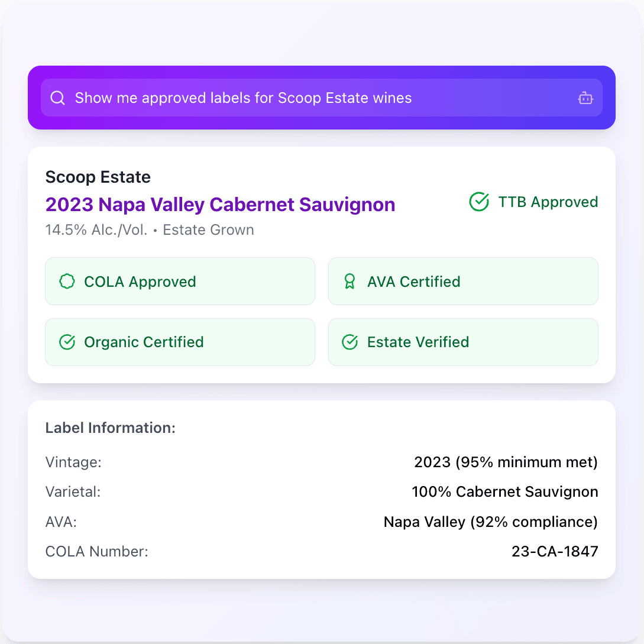Click the Estate Verified check icon
Viewport: 644px width, 644px height.
pyautogui.click(x=349, y=342)
